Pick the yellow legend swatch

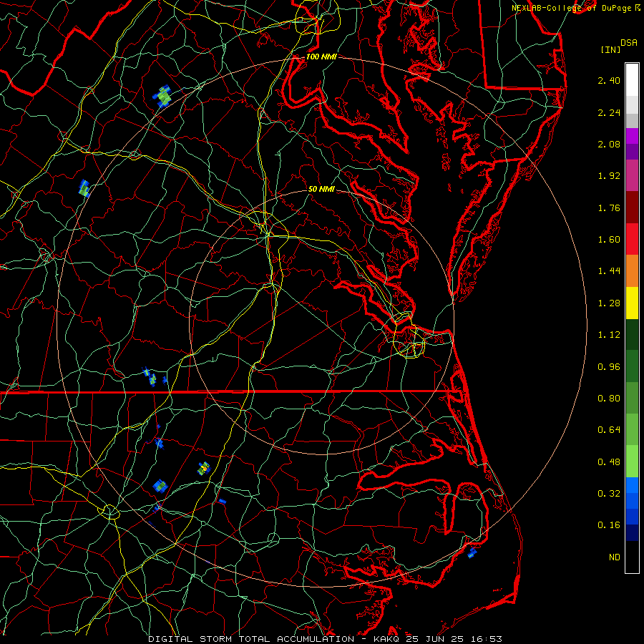[x=632, y=303]
